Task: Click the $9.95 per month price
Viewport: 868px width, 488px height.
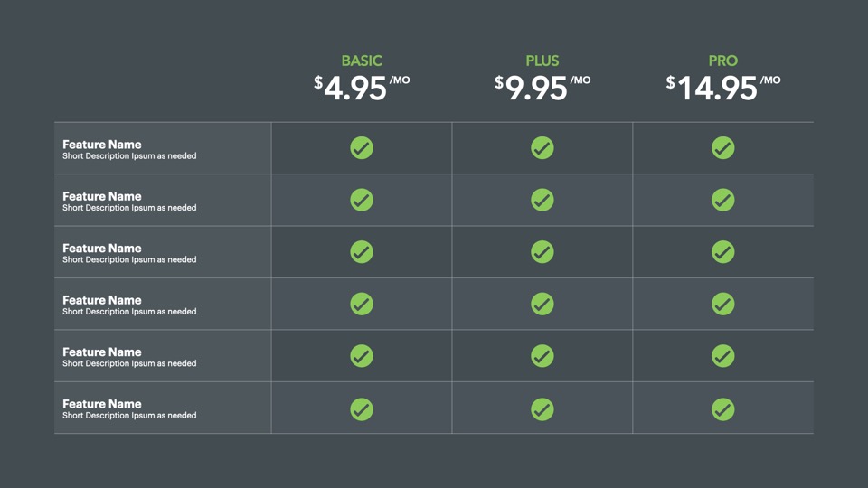Action: pos(542,88)
